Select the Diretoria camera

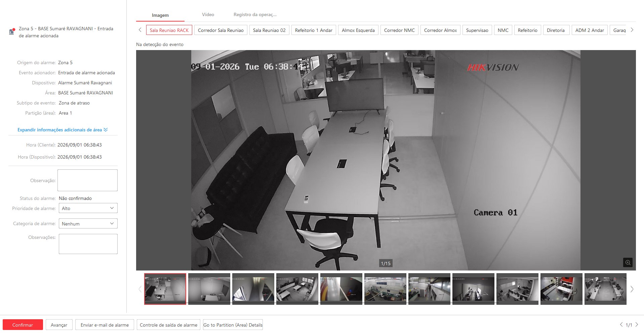click(556, 30)
